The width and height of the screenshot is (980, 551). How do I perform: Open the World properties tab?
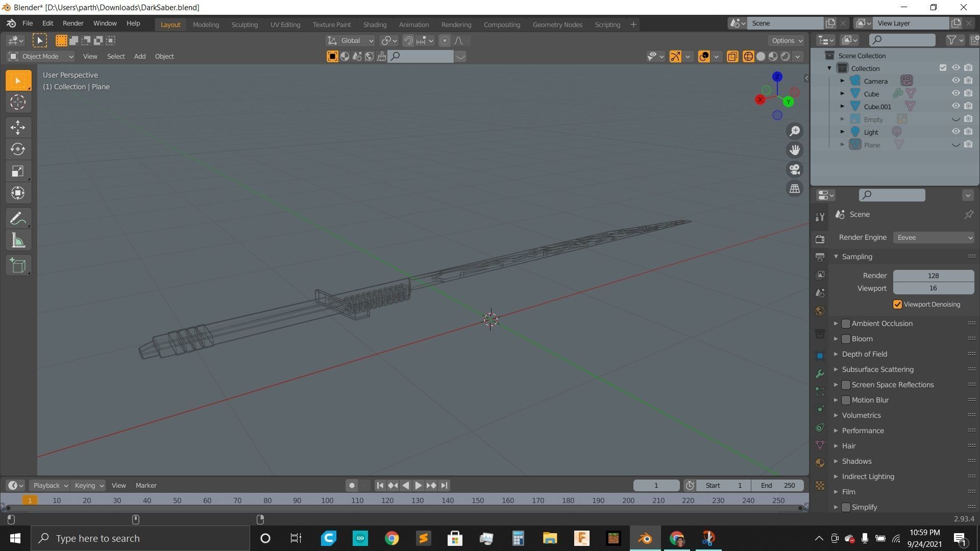pyautogui.click(x=820, y=311)
